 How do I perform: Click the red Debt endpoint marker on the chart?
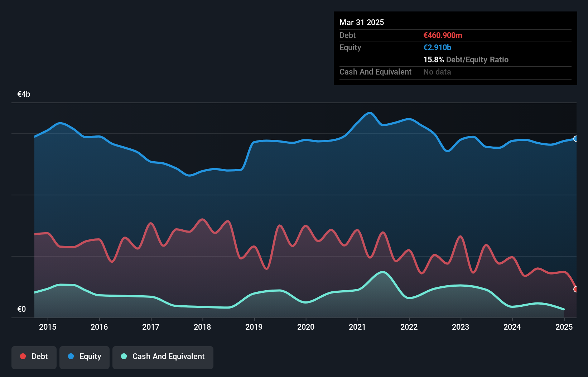click(575, 289)
